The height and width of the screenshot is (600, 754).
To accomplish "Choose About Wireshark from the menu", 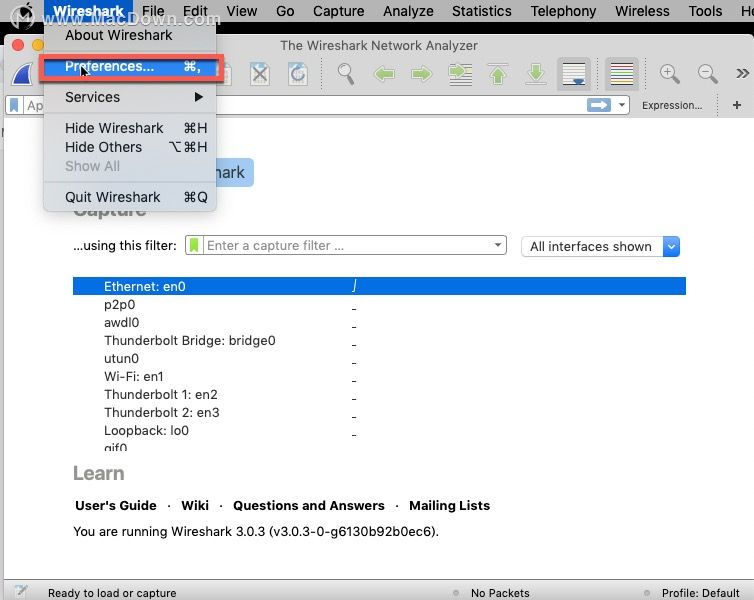I will [130, 35].
